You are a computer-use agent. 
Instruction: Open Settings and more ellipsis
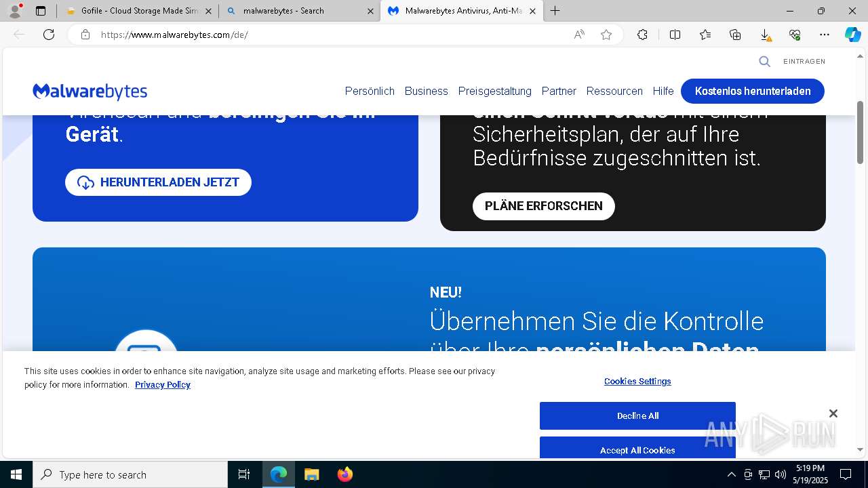tap(825, 35)
